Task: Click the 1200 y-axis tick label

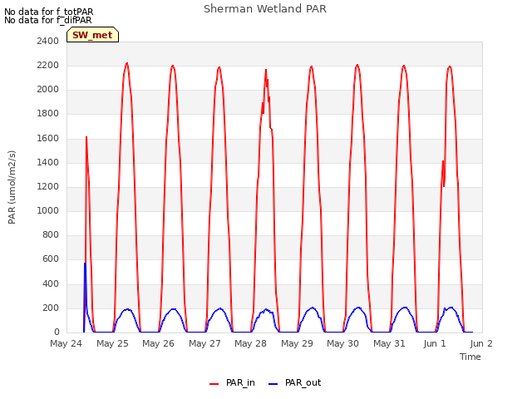Action: point(48,186)
